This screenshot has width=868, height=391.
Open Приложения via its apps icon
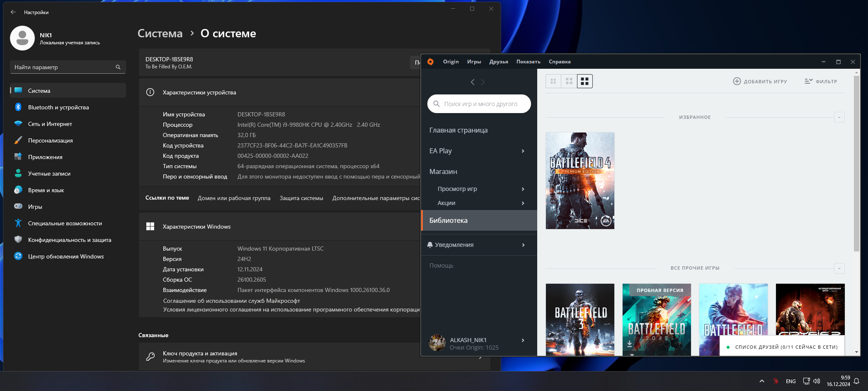point(18,157)
